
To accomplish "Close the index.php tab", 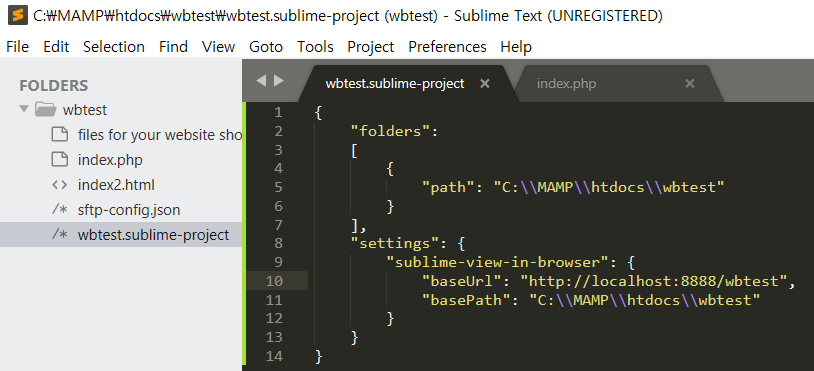I will click(689, 84).
